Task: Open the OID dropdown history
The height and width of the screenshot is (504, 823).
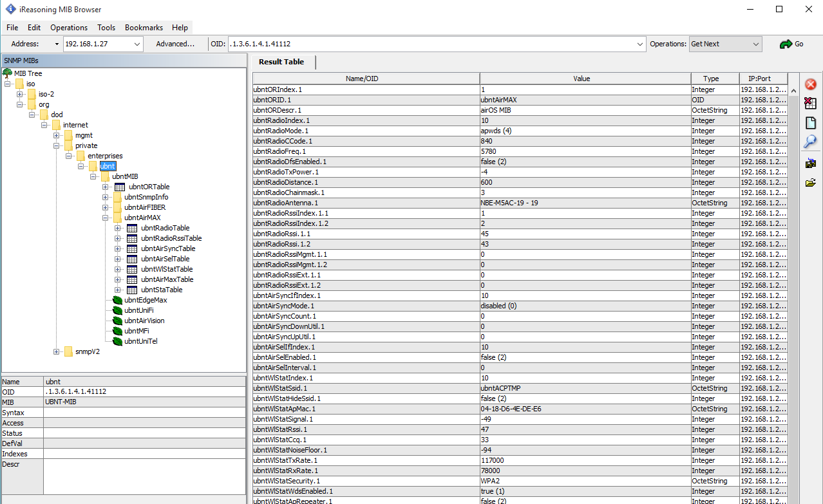Action: 639,44
